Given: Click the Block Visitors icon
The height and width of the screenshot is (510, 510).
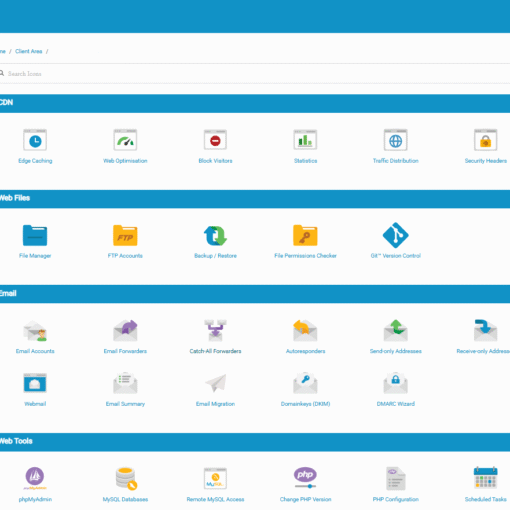Looking at the screenshot, I should coord(215,140).
